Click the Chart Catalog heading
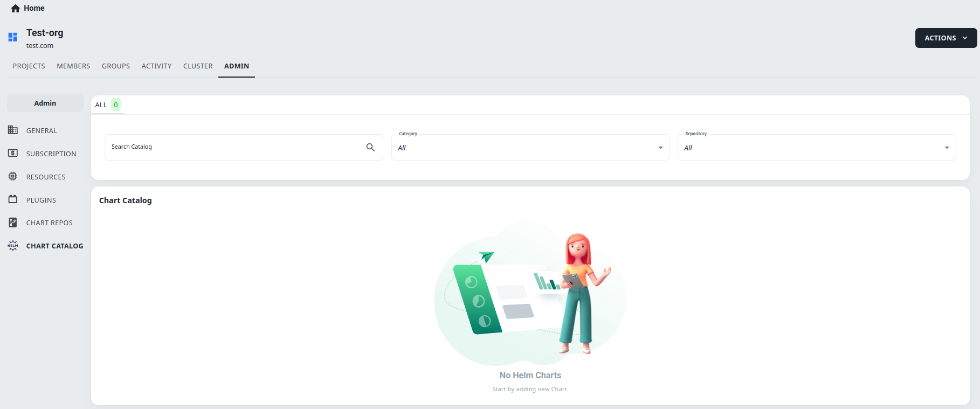This screenshot has height=409, width=980. 126,200
